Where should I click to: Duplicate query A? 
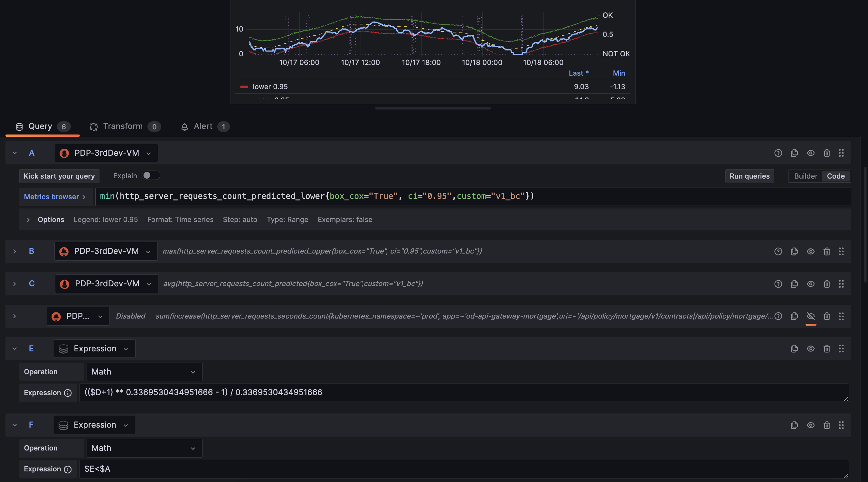(x=794, y=153)
